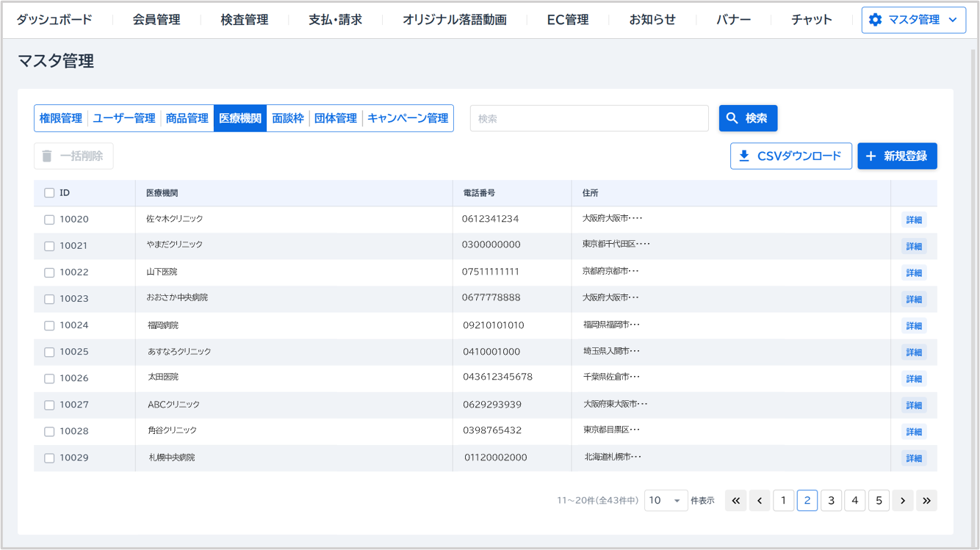Screen dimensions: 980x550
Task: Select the キャンペーン管理 tab
Action: pyautogui.click(x=408, y=118)
